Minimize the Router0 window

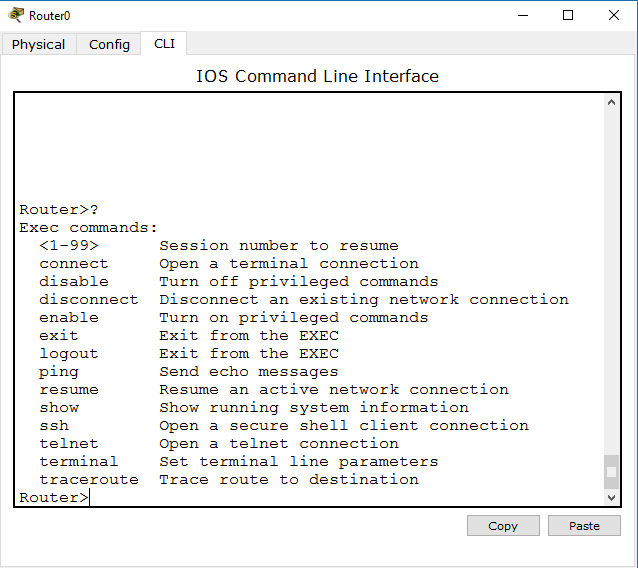[x=523, y=15]
